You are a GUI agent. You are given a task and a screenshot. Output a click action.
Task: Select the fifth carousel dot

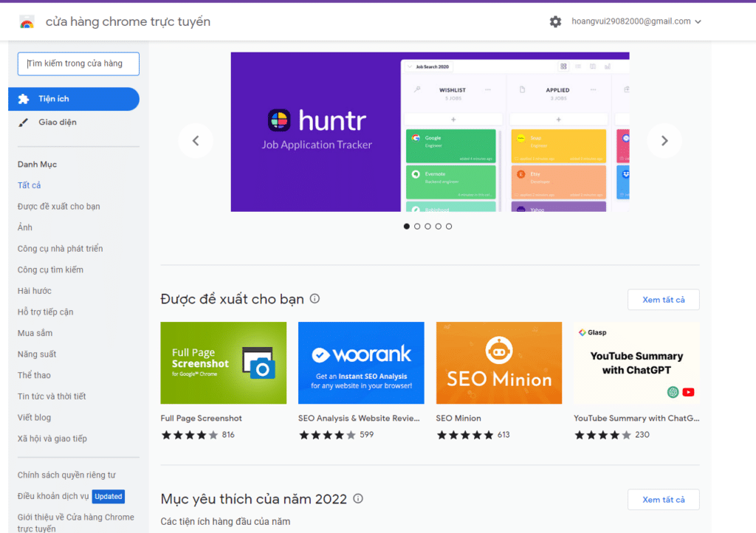[449, 226]
